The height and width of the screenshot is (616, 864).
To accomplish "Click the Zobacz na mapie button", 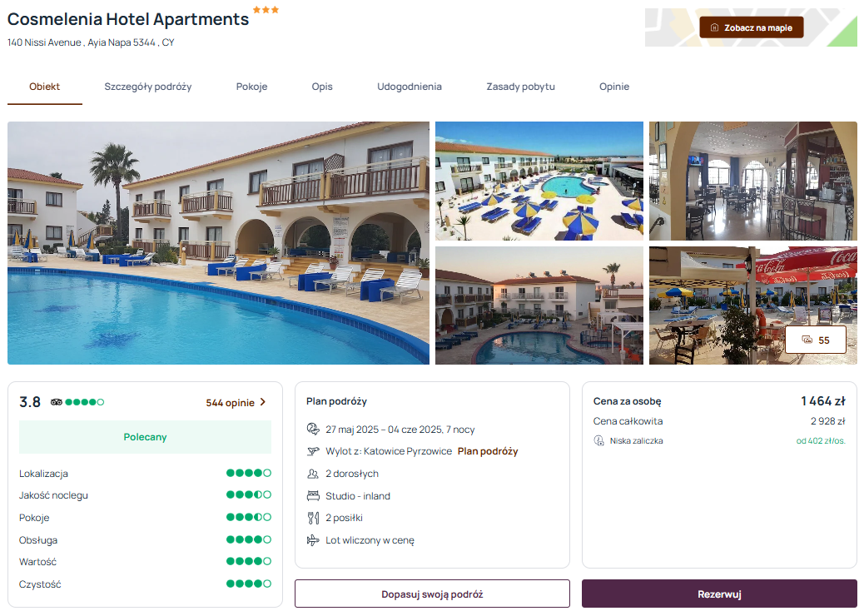I will coord(751,27).
